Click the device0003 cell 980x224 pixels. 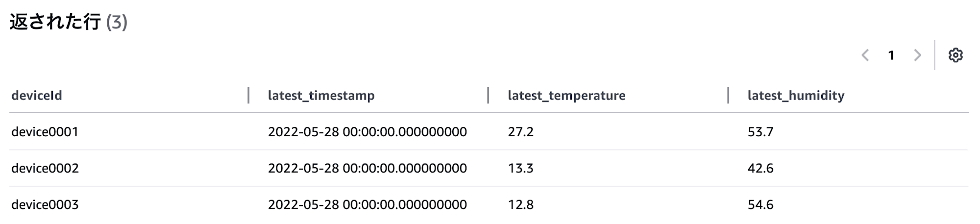point(45,204)
